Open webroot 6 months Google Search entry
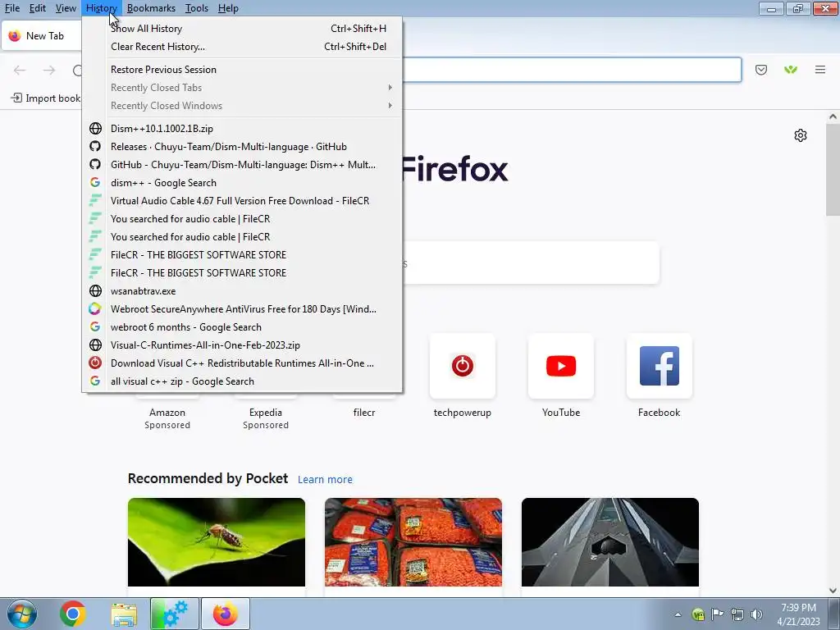 pos(242,327)
